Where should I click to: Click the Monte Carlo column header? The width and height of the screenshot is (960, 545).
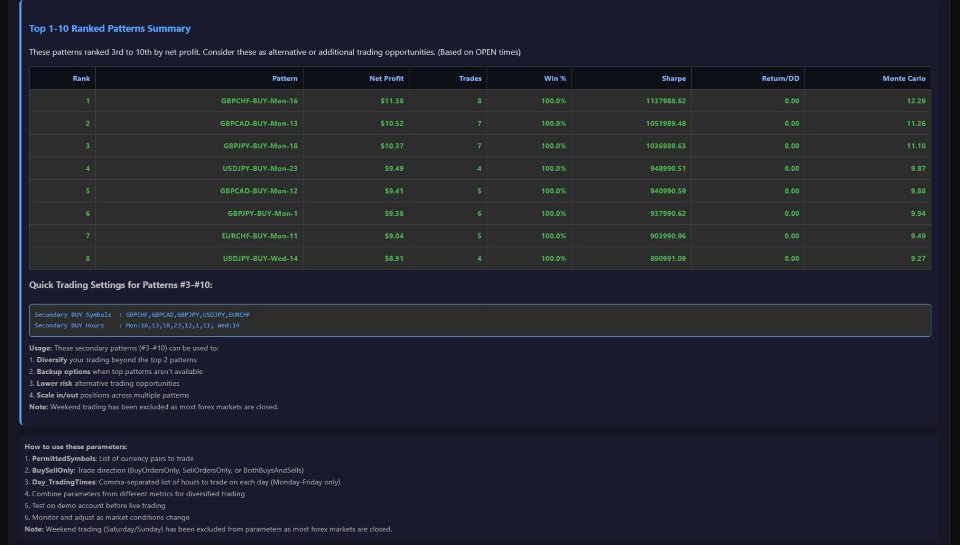868,78
